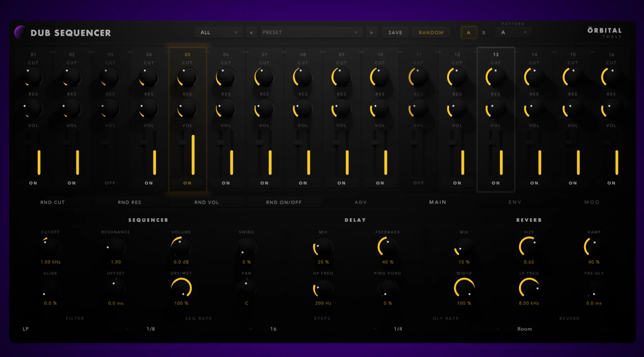
Task: Click the Orbital Tools brand logo
Action: click(605, 32)
